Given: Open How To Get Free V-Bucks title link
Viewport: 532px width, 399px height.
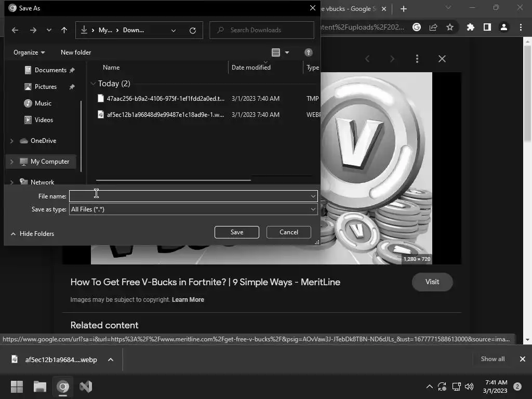Looking at the screenshot, I should (x=205, y=282).
